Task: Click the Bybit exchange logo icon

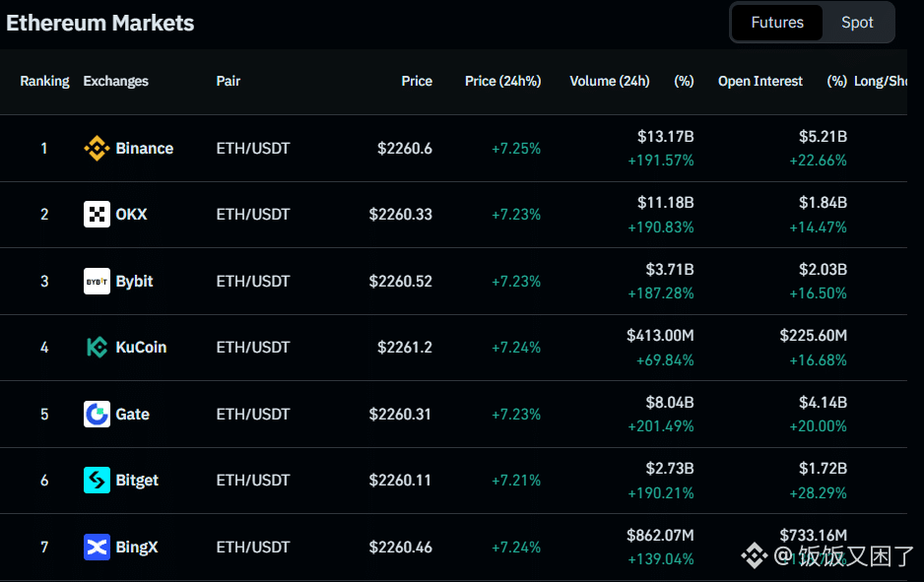Action: pyautogui.click(x=97, y=282)
